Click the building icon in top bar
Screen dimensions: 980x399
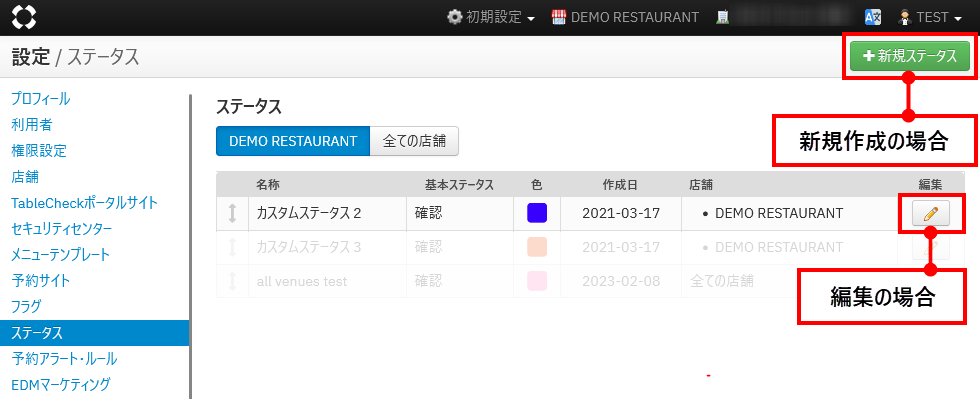[x=723, y=18]
